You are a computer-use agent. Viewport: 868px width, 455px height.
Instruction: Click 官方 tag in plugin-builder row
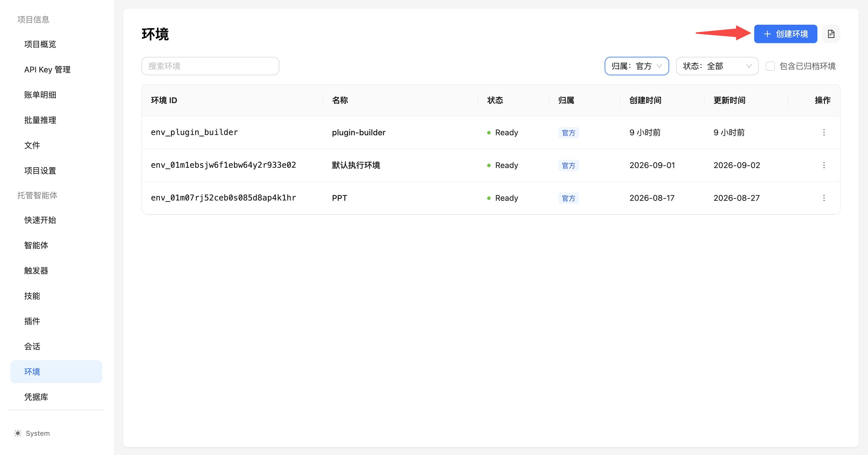point(569,133)
